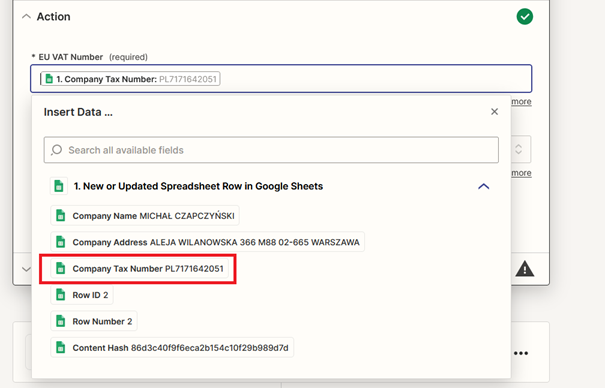The image size is (605, 388).
Task: Insert Company Tax Number PL7171642051
Action: 139,268
